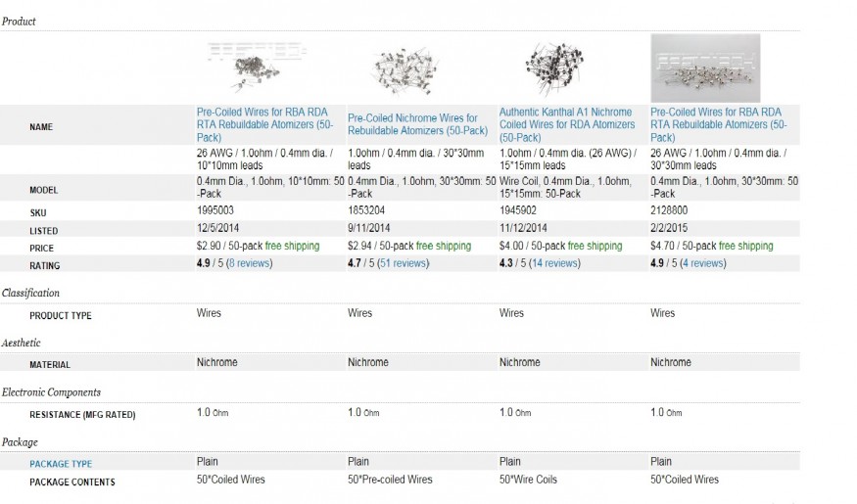Open Authentic Kanthal A1 Nichrome Coiled Wires link

(567, 124)
